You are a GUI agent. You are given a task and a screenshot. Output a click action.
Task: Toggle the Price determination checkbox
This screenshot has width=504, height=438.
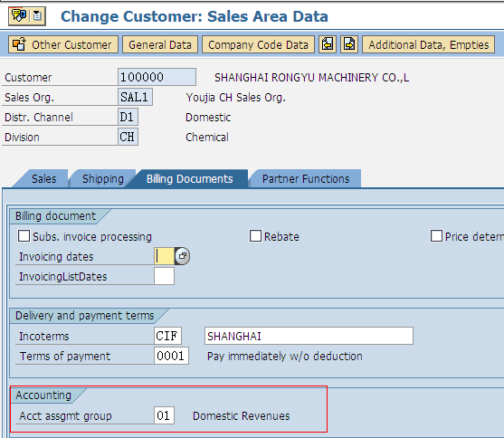pyautogui.click(x=436, y=235)
